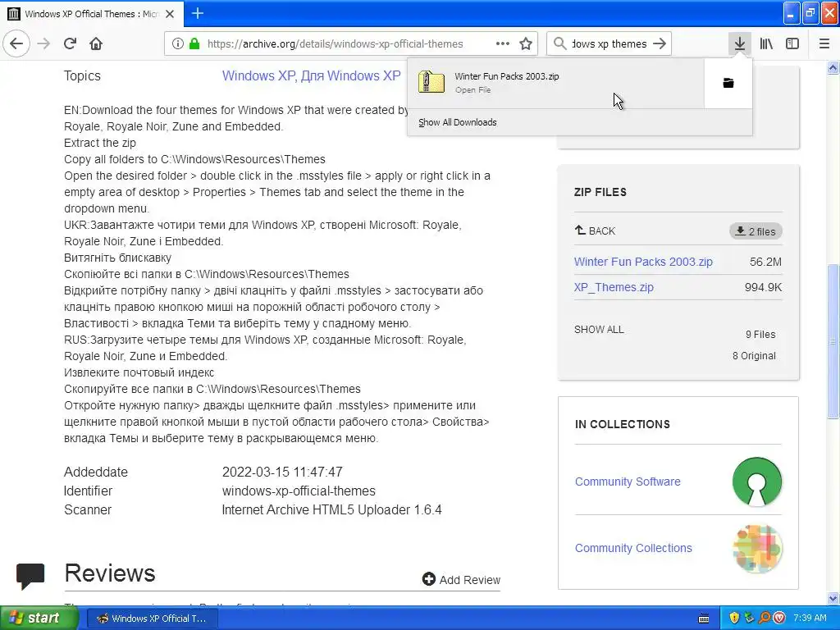Select the Windows XP Official Themes browser tab
The image size is (840, 630).
click(x=92, y=14)
